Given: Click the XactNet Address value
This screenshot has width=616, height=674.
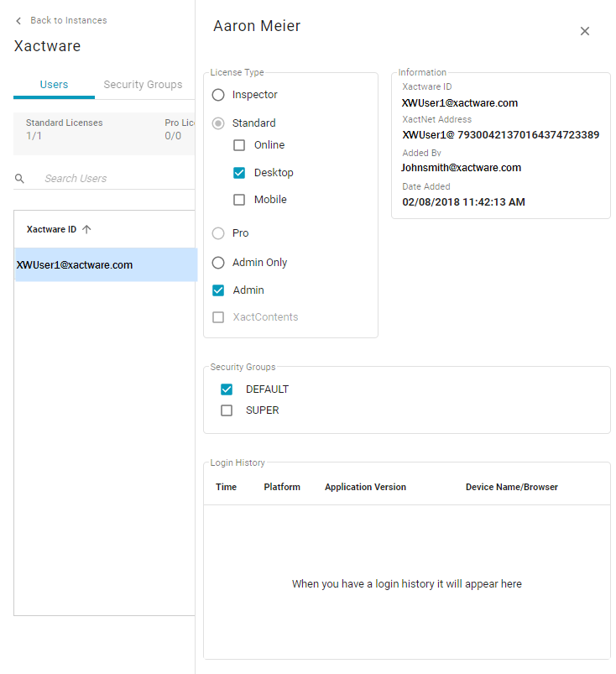Looking at the screenshot, I should (x=501, y=135).
